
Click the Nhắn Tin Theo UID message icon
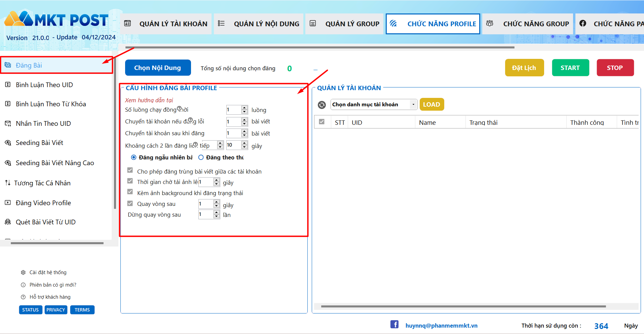(8, 123)
